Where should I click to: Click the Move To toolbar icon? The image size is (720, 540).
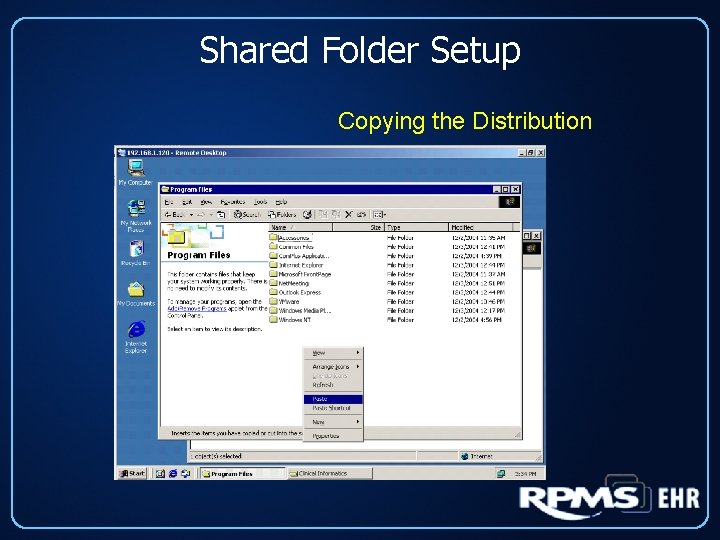[x=323, y=214]
